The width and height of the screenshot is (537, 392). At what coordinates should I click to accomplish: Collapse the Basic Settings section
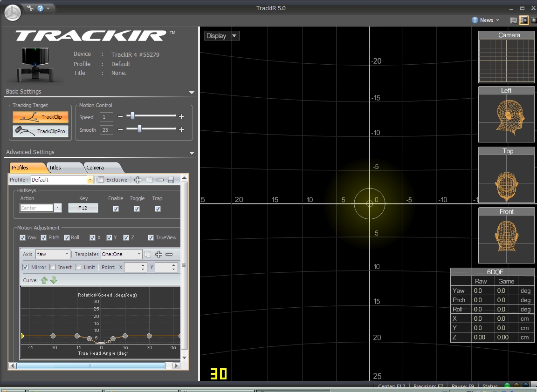point(192,92)
